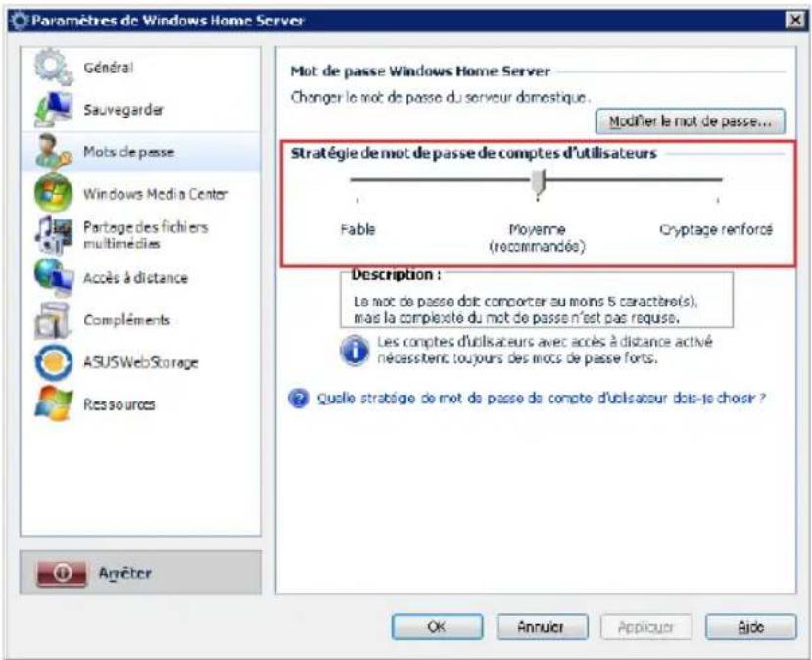Click the Général gear icon
This screenshot has height=660, width=812.
53,67
